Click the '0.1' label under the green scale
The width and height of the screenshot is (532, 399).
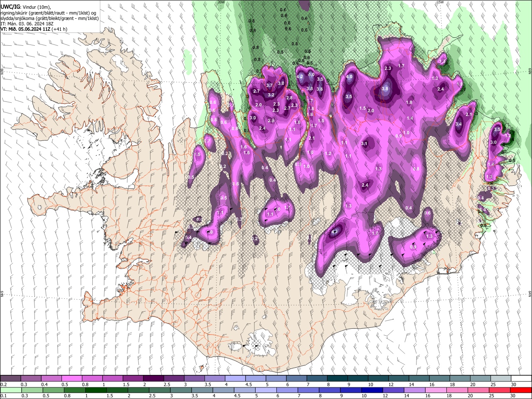[x=3, y=396]
